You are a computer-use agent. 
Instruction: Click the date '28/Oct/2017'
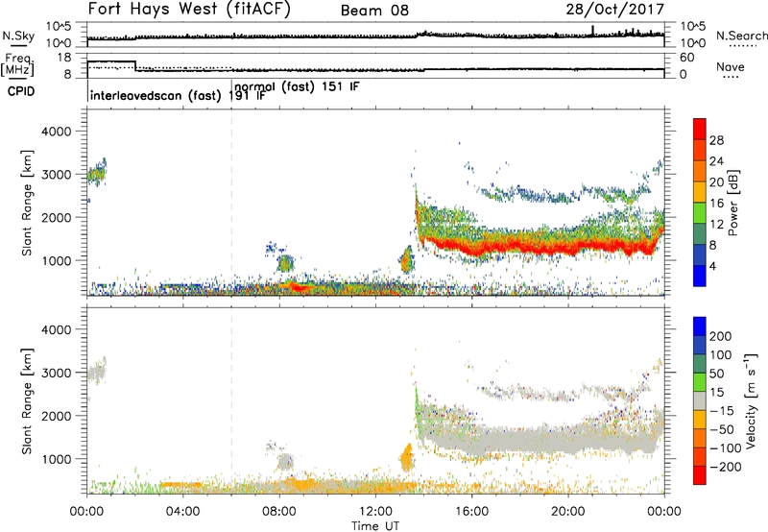click(x=615, y=10)
